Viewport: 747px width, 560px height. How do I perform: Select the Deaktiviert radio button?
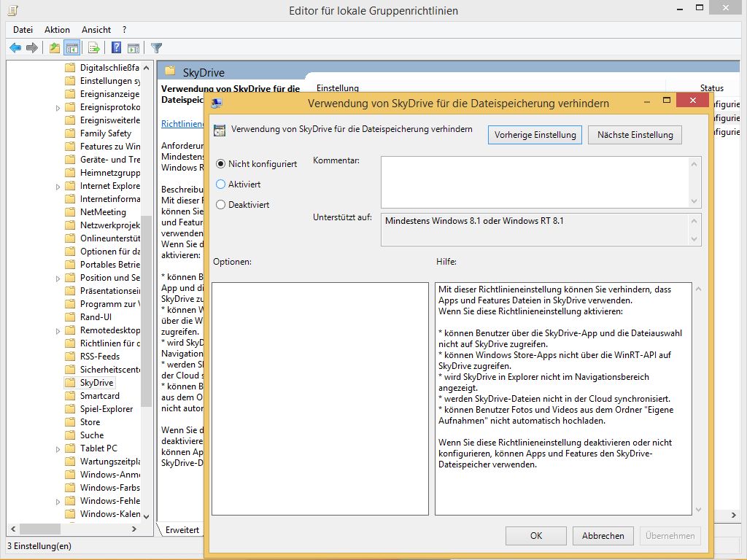tap(220, 205)
